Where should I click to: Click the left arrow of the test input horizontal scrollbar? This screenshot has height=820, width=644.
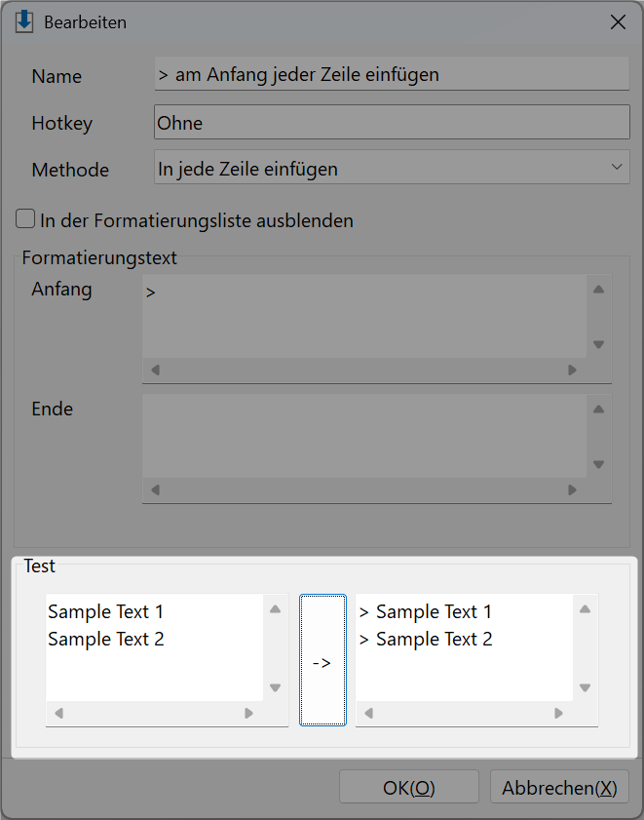(59, 714)
